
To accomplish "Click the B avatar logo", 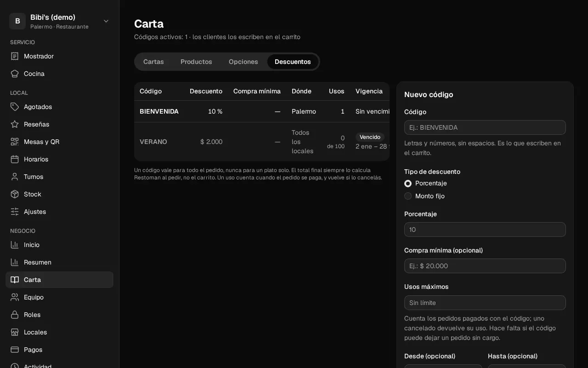I will click(x=17, y=21).
